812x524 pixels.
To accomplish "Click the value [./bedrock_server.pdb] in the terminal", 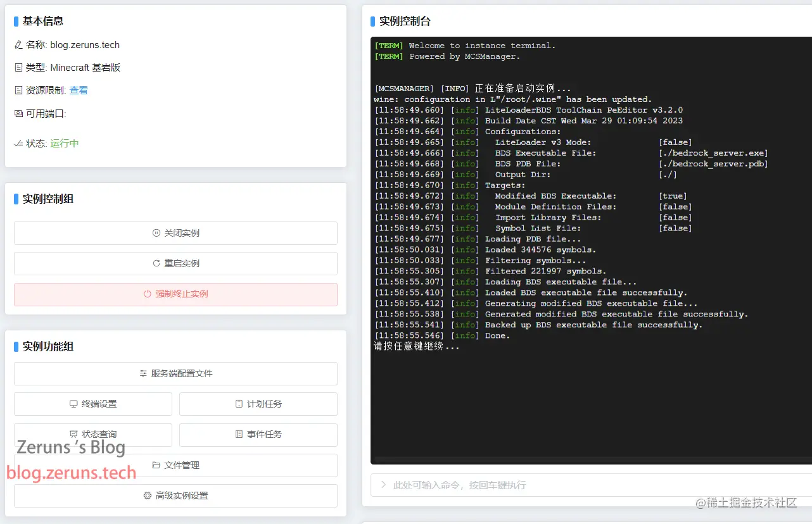I will [x=713, y=164].
